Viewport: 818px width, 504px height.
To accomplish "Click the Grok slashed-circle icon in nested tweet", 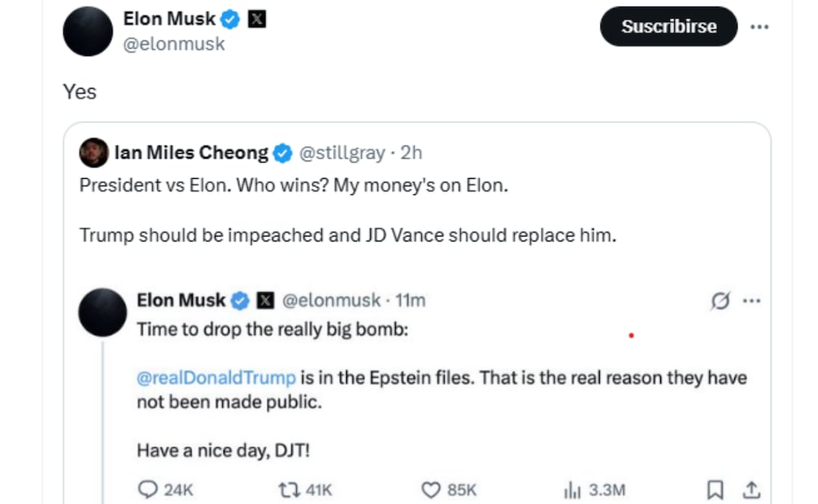I will click(x=720, y=301).
